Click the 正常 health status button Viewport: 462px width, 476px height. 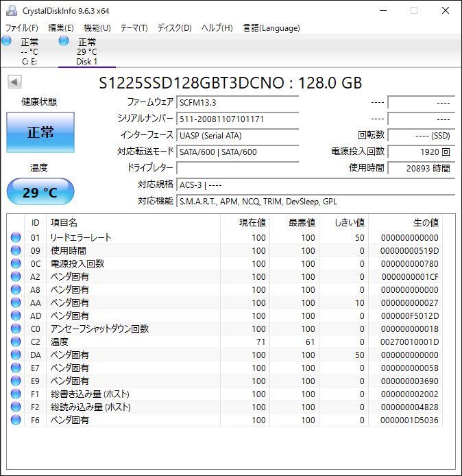(40, 132)
